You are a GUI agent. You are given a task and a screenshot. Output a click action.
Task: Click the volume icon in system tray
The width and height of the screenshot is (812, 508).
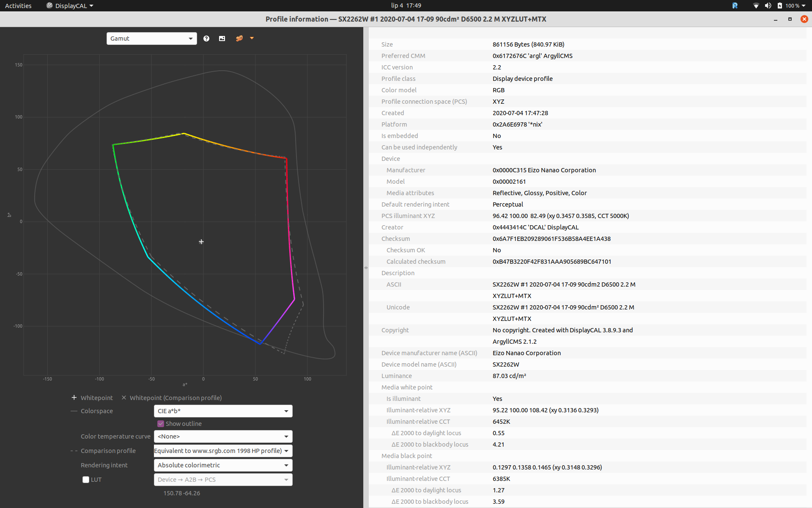768,6
